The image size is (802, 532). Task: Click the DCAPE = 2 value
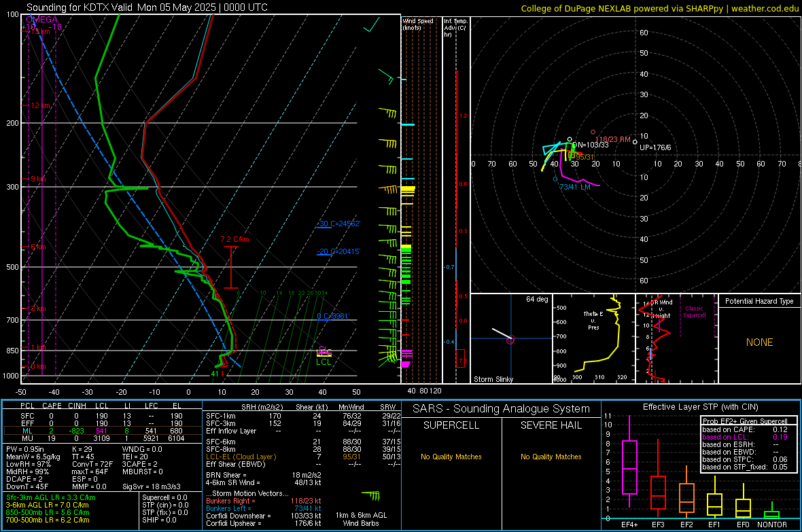24,479
